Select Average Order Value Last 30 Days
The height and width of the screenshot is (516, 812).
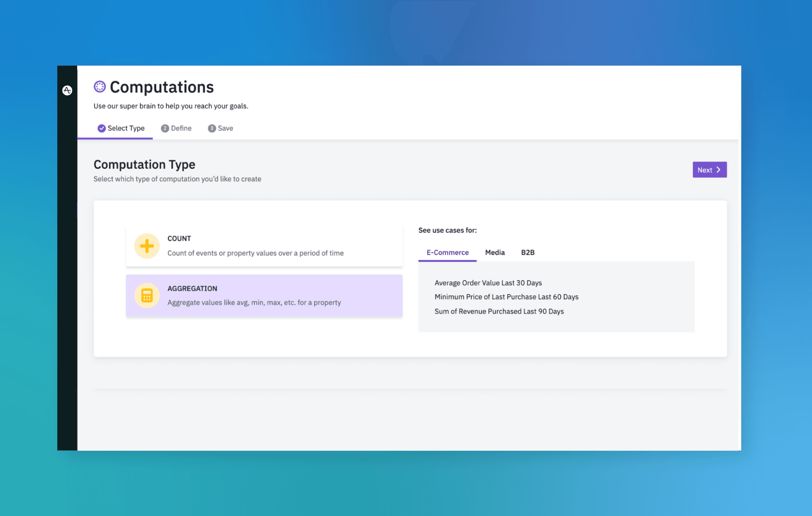[x=488, y=283]
